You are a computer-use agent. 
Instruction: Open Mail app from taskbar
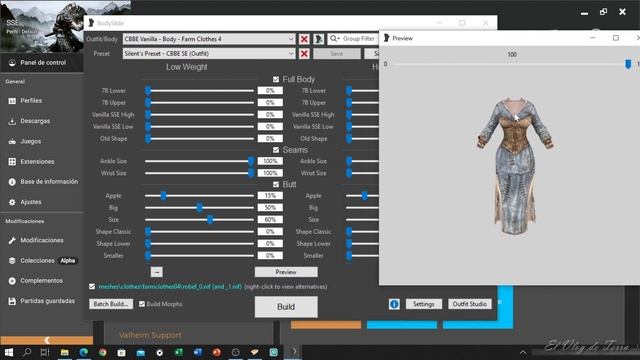pos(140,352)
